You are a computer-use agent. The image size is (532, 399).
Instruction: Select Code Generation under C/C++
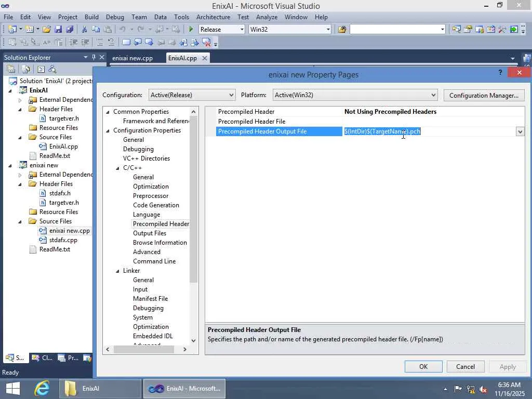click(156, 205)
